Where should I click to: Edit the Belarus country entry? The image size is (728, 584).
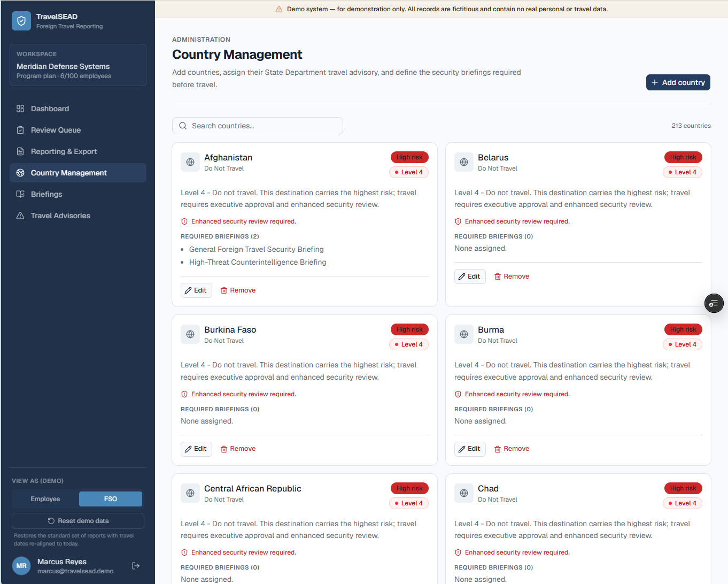click(x=470, y=276)
